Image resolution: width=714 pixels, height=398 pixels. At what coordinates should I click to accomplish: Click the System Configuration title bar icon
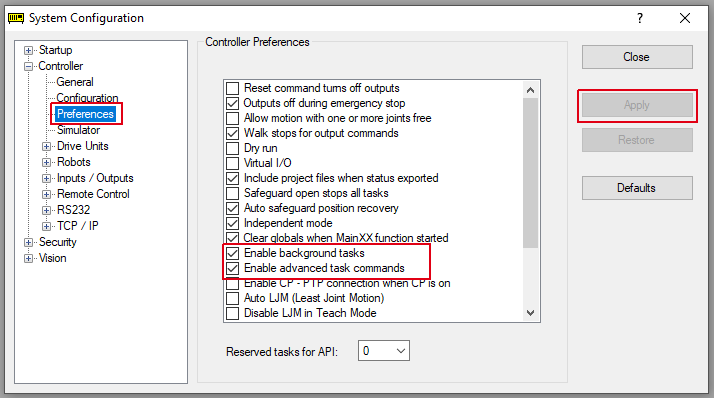pyautogui.click(x=16, y=18)
